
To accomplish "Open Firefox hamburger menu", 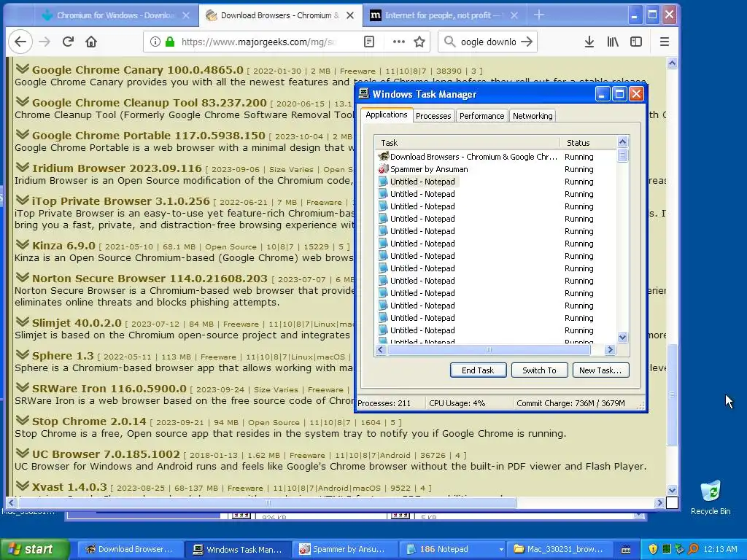I will 665,42.
